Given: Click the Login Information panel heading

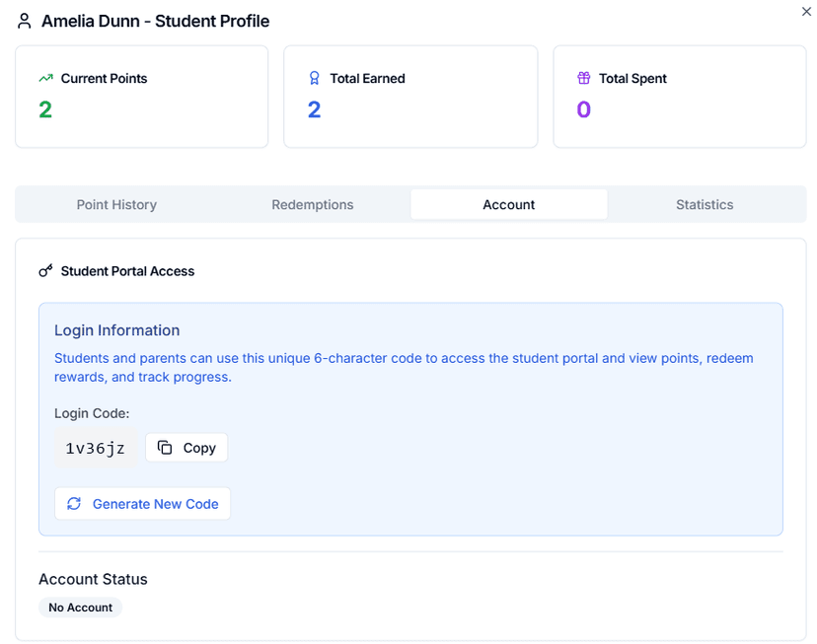Looking at the screenshot, I should click(x=118, y=330).
